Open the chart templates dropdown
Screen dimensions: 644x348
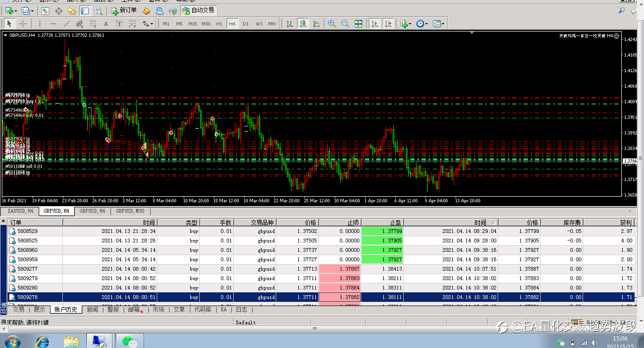438,24
